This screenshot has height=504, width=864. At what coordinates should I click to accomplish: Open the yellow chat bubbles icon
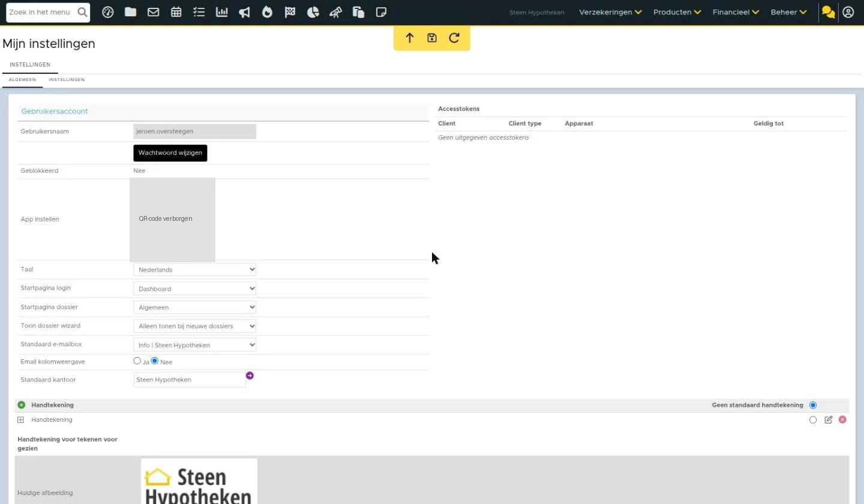[829, 12]
